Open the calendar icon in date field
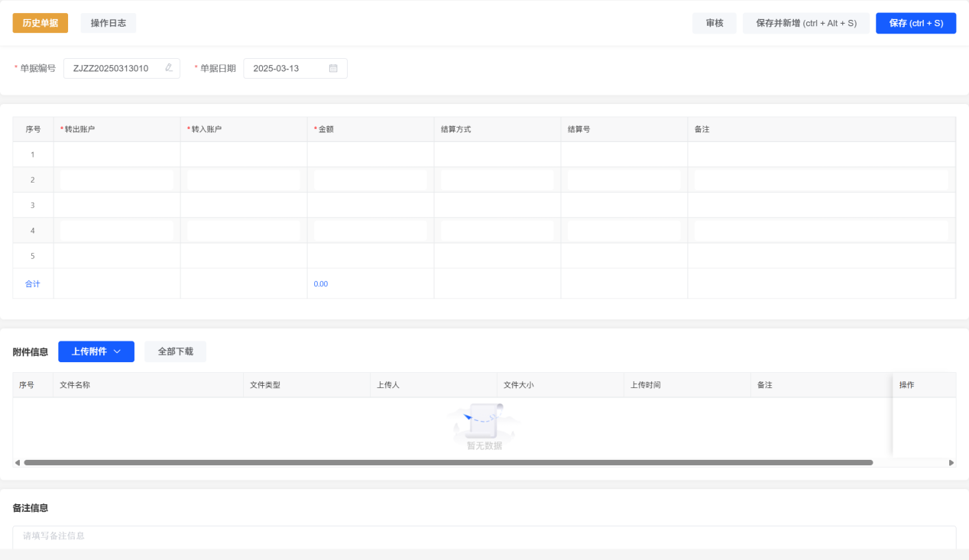This screenshot has height=560, width=969. [333, 68]
